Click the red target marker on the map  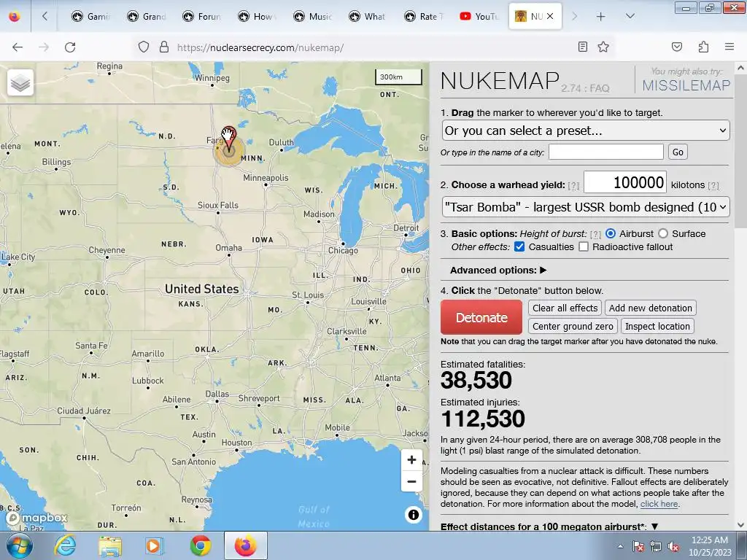pyautogui.click(x=229, y=138)
